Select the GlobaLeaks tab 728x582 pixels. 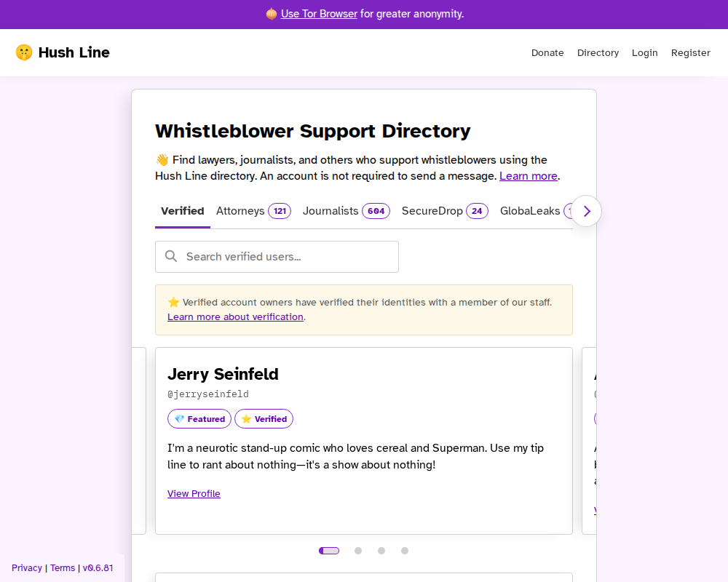(530, 211)
